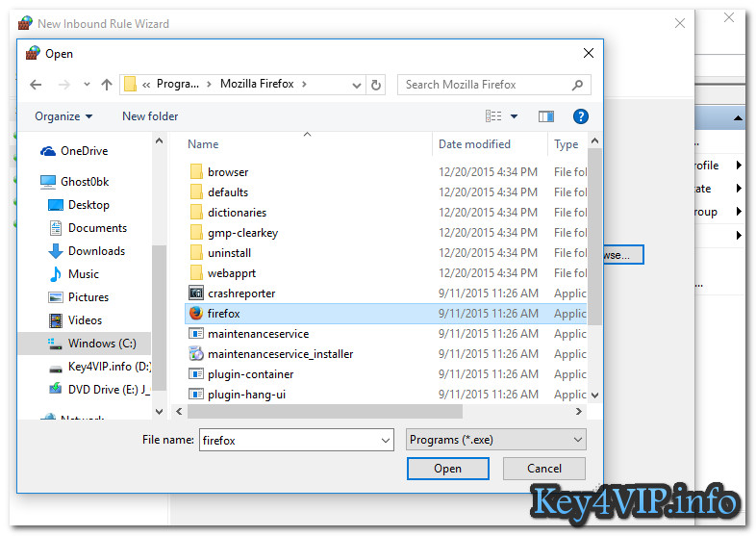756x536 pixels.
Task: Close the Open dialog
Action: point(589,53)
